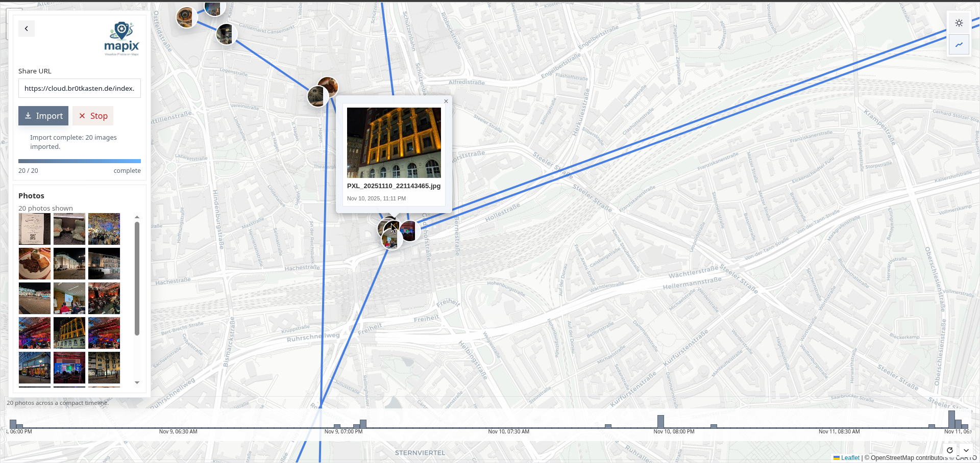Click inside the Share URL field
This screenshot has width=980, height=463.
(80, 88)
